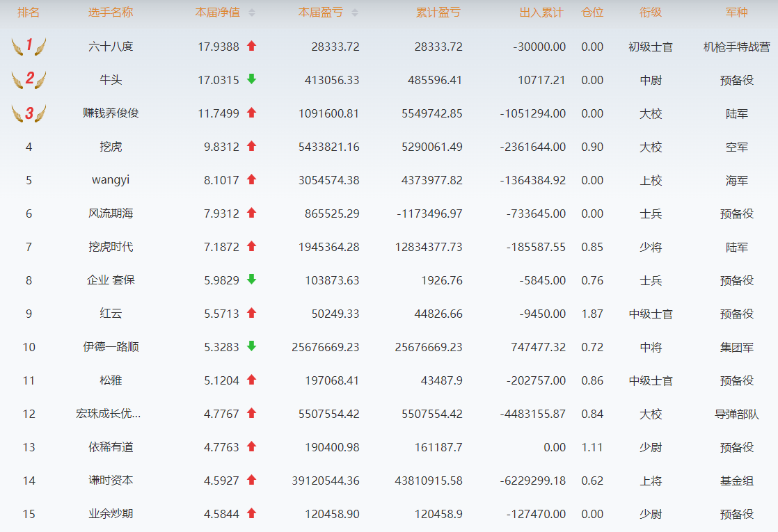Click the red up arrow beside 5.5713
Viewport: 778px width, 532px height.
click(251, 313)
